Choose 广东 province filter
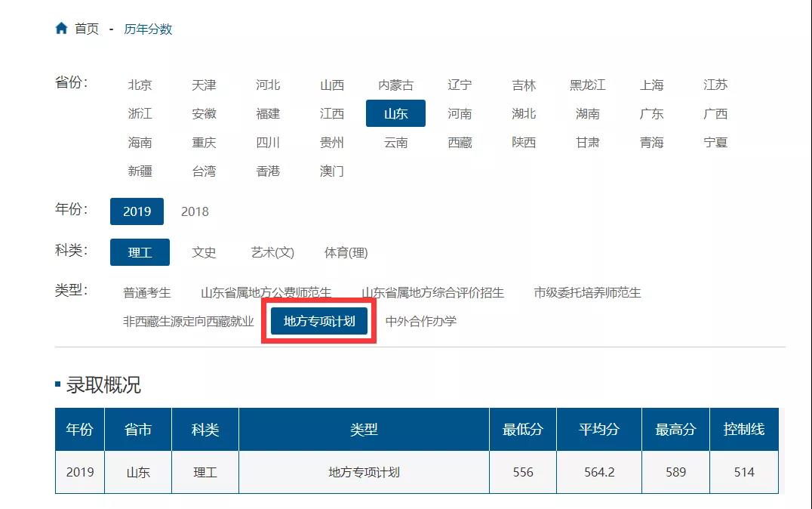 click(x=651, y=113)
